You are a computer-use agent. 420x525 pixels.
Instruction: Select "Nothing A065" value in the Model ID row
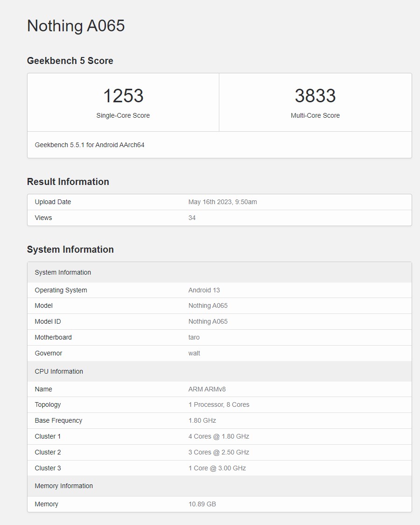click(208, 321)
